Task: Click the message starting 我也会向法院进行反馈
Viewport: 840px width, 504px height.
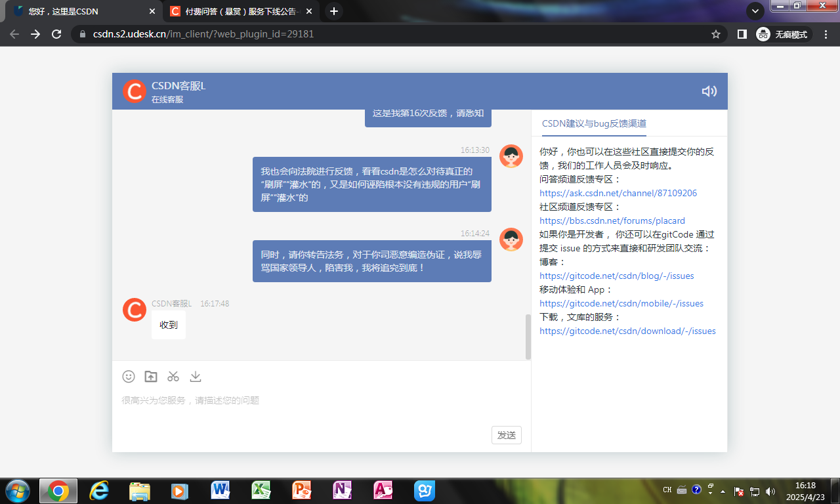Action: tap(372, 184)
